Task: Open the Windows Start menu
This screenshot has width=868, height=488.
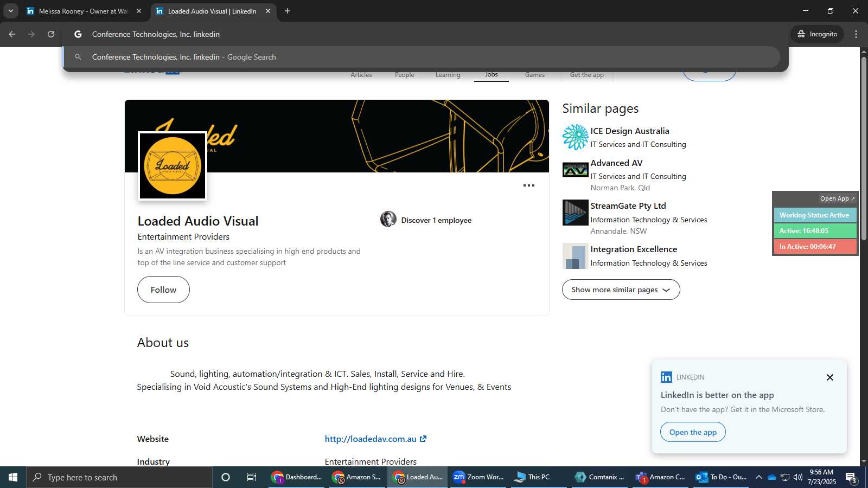Action: (x=13, y=477)
